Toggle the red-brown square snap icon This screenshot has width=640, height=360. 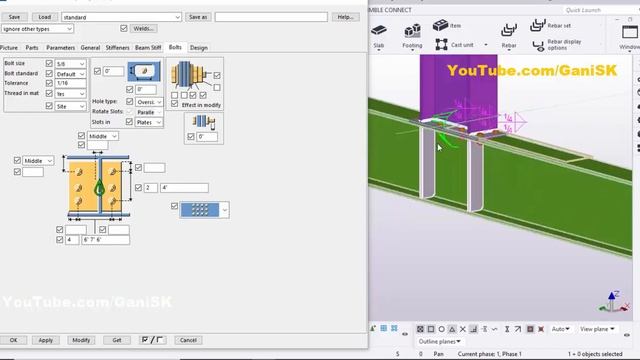click(530, 329)
